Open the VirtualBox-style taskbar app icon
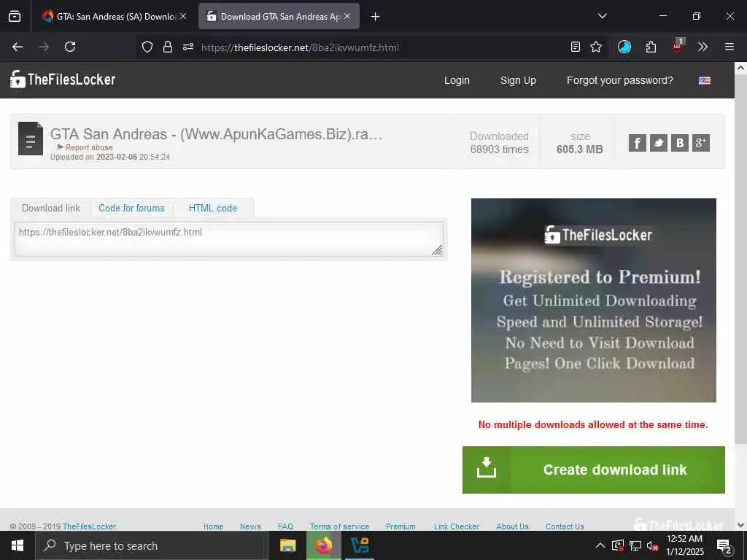Viewport: 747px width, 560px height. coord(360,545)
